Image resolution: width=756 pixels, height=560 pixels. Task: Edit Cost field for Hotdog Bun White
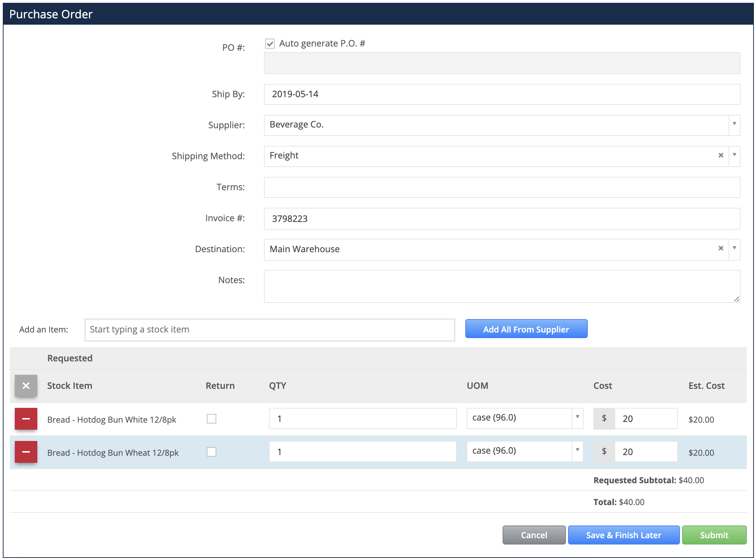click(x=646, y=418)
